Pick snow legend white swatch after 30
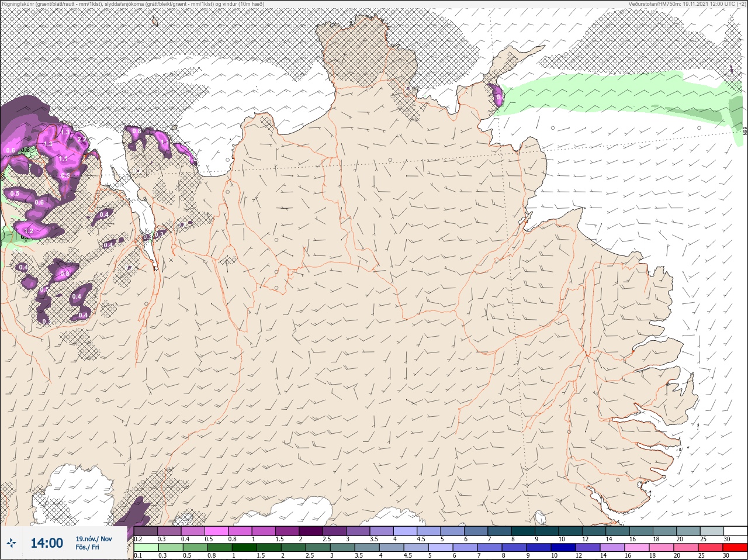Viewport: 748px width, 560px height. point(735,531)
